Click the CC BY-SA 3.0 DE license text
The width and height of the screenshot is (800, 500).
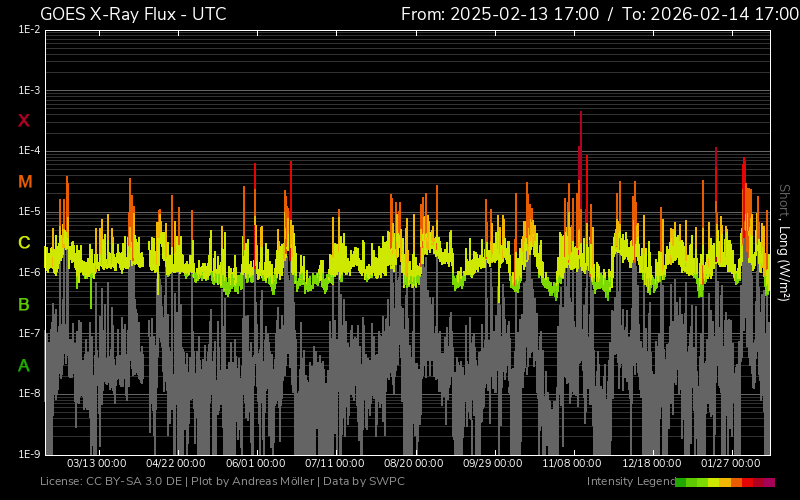(134, 482)
